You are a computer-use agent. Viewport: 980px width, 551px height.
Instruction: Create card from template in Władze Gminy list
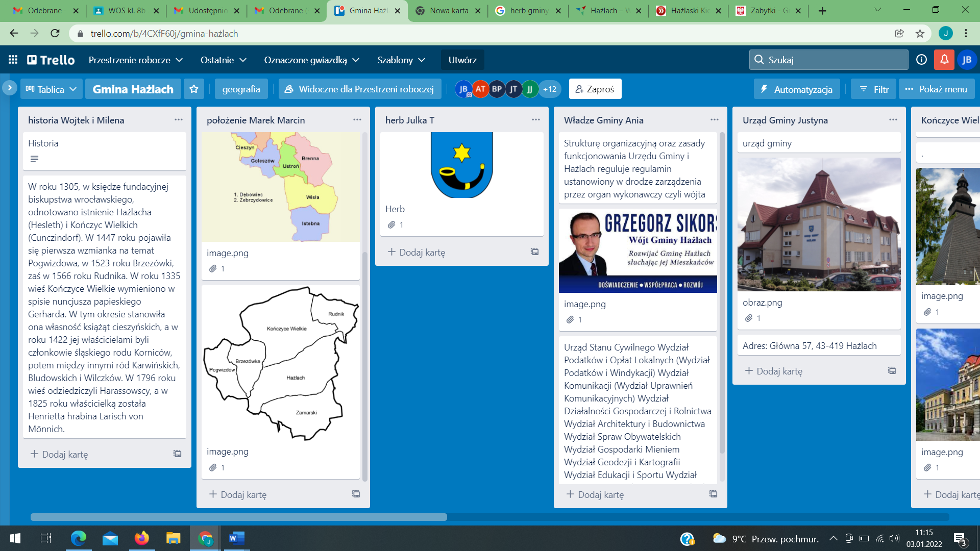tap(713, 494)
